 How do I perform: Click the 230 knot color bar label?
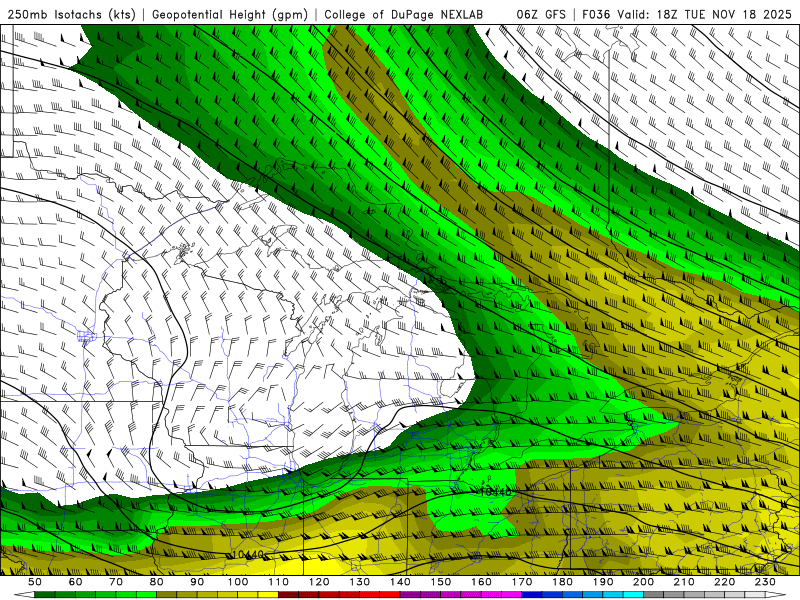(765, 582)
